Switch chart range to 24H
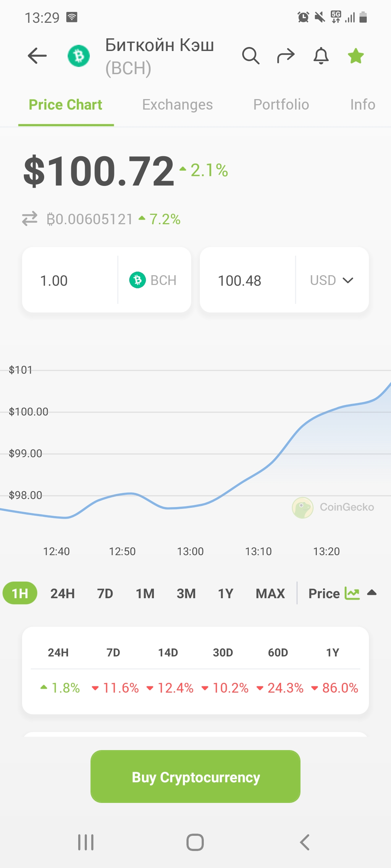391x868 pixels. (62, 593)
